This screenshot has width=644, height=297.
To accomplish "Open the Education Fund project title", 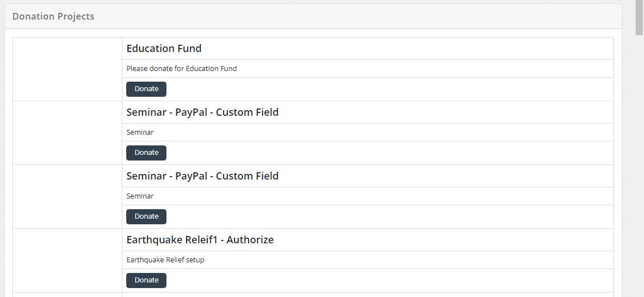I will [164, 49].
